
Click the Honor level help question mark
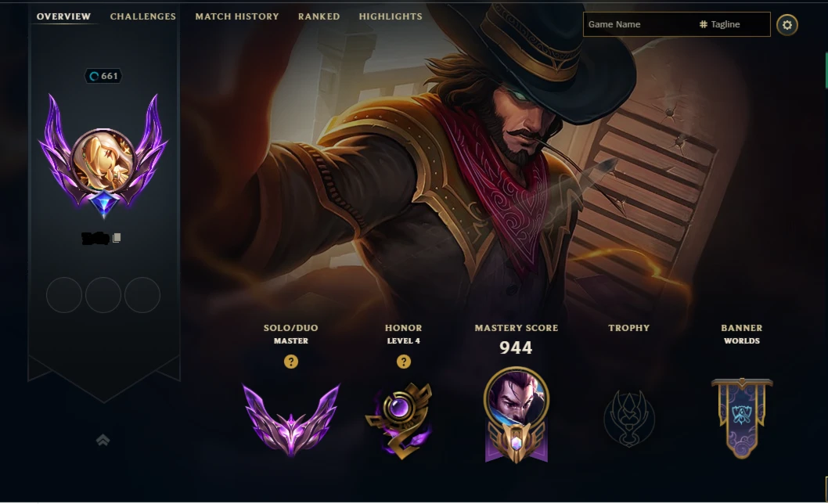tap(404, 362)
